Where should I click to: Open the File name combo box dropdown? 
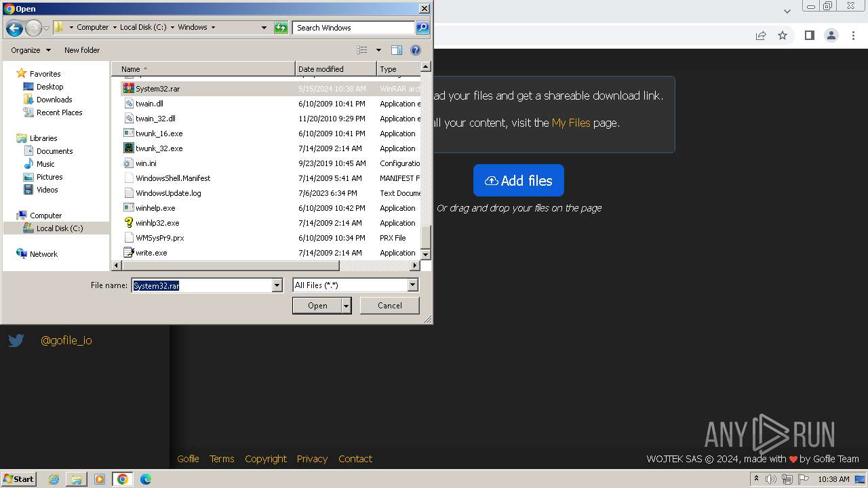[277, 285]
